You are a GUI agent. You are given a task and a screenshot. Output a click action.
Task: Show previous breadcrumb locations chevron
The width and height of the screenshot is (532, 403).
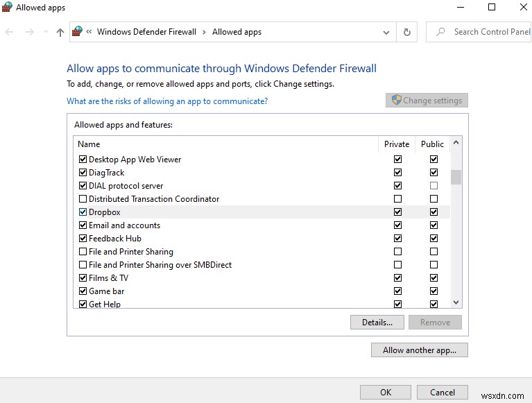click(89, 31)
